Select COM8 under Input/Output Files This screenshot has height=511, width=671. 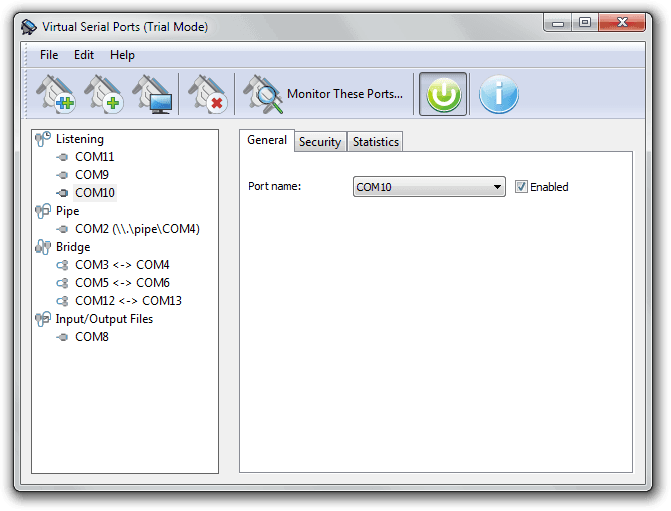pyautogui.click(x=92, y=337)
